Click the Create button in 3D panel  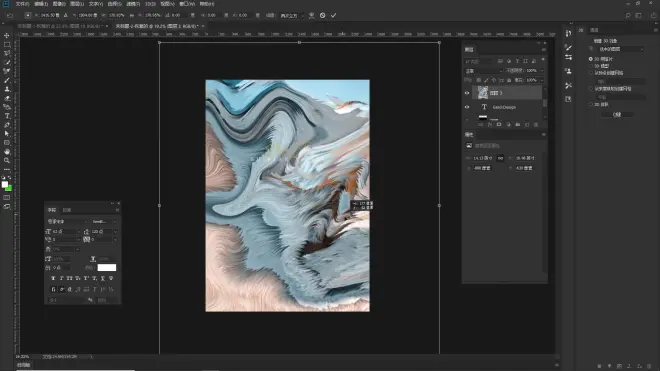617,115
